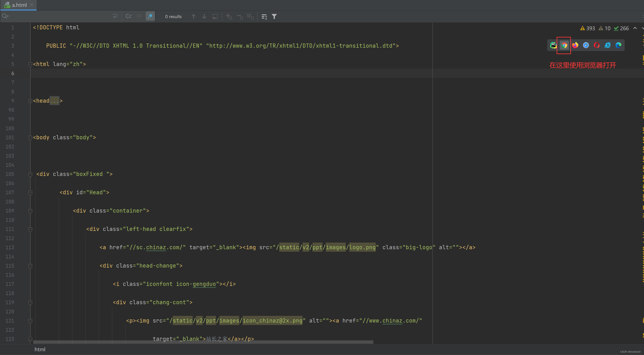Go to next occurrence arrow
The image size is (644, 355).
coord(204,16)
